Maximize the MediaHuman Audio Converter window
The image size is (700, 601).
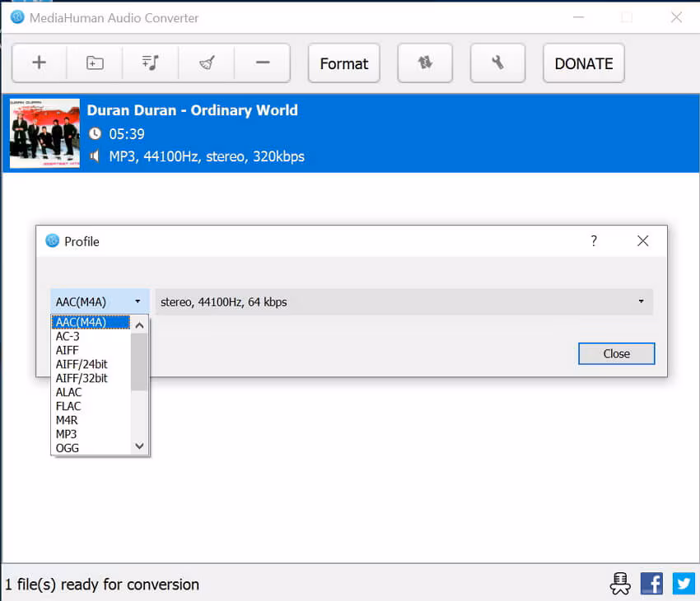pos(627,17)
